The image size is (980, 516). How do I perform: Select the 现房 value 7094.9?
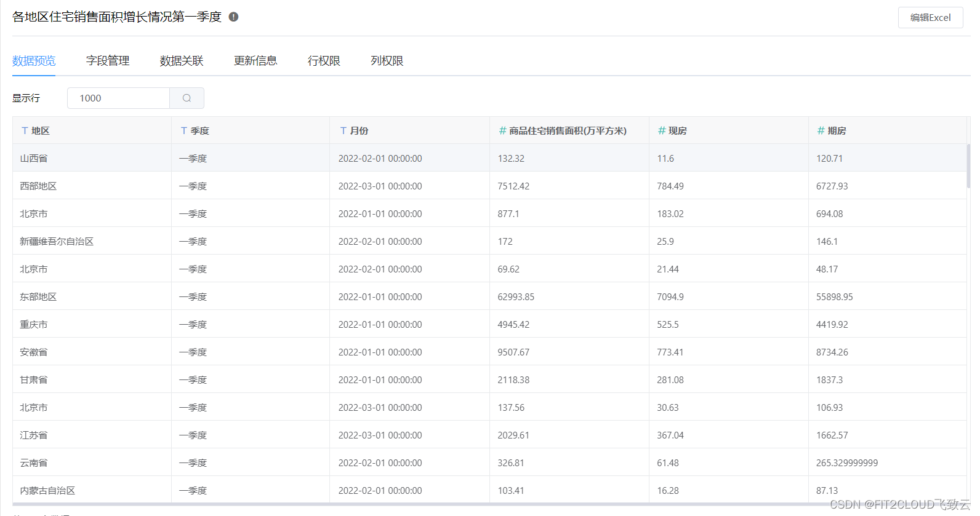(670, 296)
